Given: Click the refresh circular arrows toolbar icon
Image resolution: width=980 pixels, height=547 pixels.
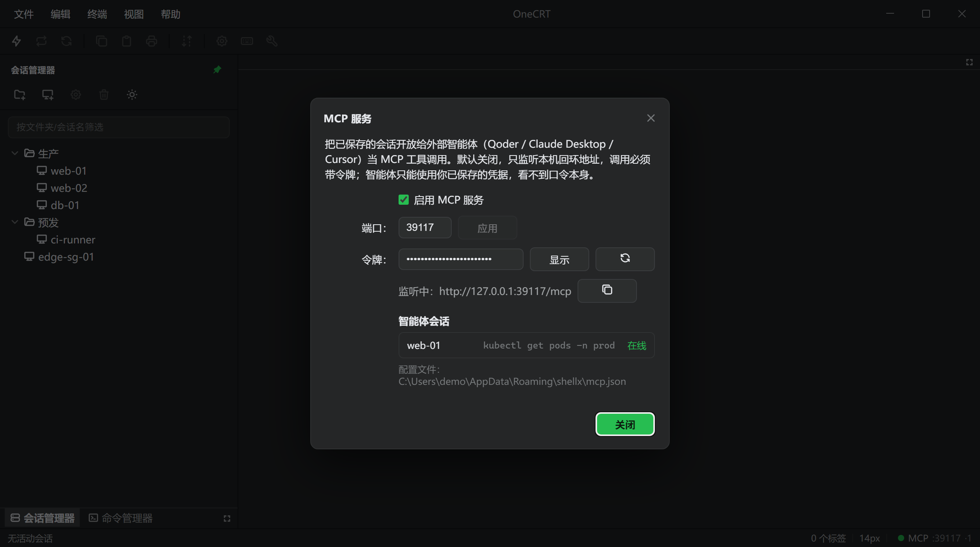Looking at the screenshot, I should tap(66, 41).
